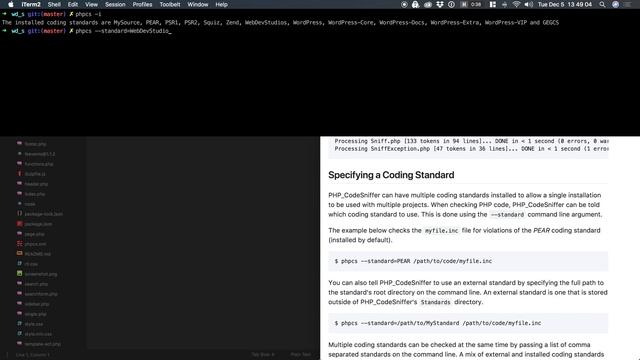The height and width of the screenshot is (360, 640).
Task: Click the rtl.css file icon
Action: point(19,264)
